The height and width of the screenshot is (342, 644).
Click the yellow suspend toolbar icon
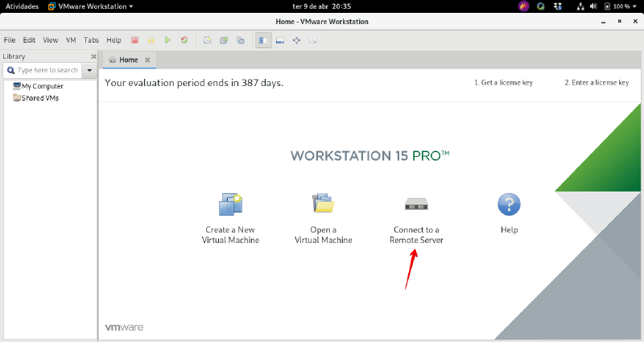[151, 40]
